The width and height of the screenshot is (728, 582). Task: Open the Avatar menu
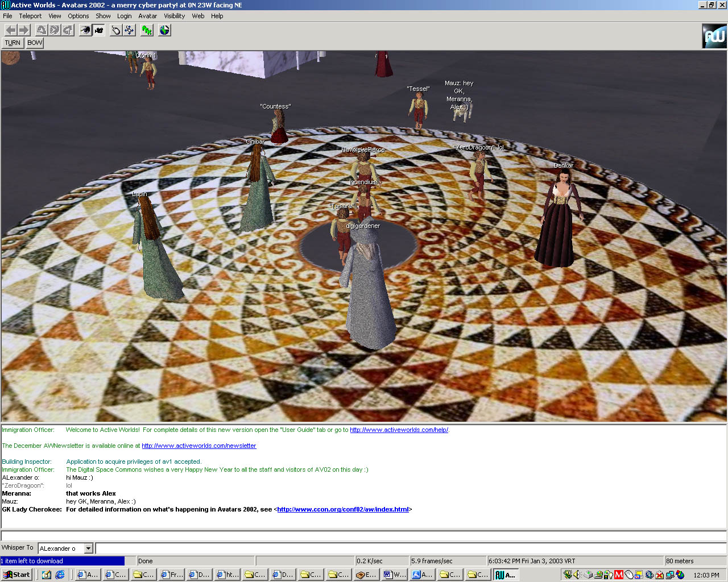tap(147, 16)
